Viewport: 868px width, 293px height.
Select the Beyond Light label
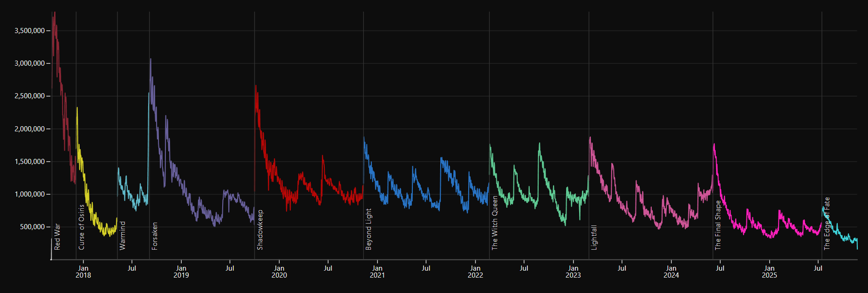pos(369,229)
